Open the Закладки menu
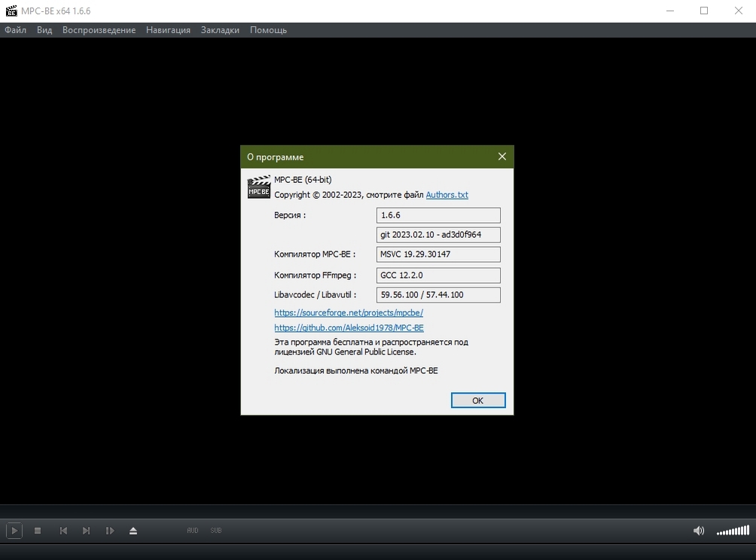756x560 pixels. point(220,30)
